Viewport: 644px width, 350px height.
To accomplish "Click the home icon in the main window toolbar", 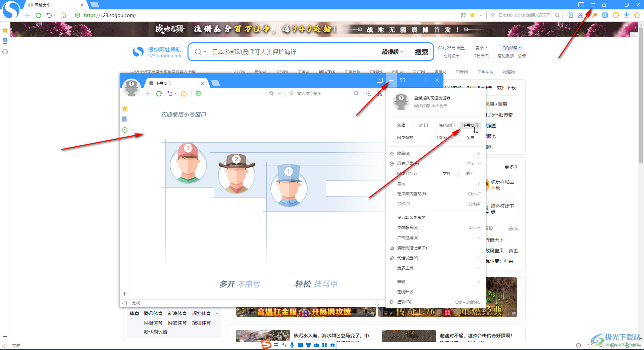I will tap(63, 15).
